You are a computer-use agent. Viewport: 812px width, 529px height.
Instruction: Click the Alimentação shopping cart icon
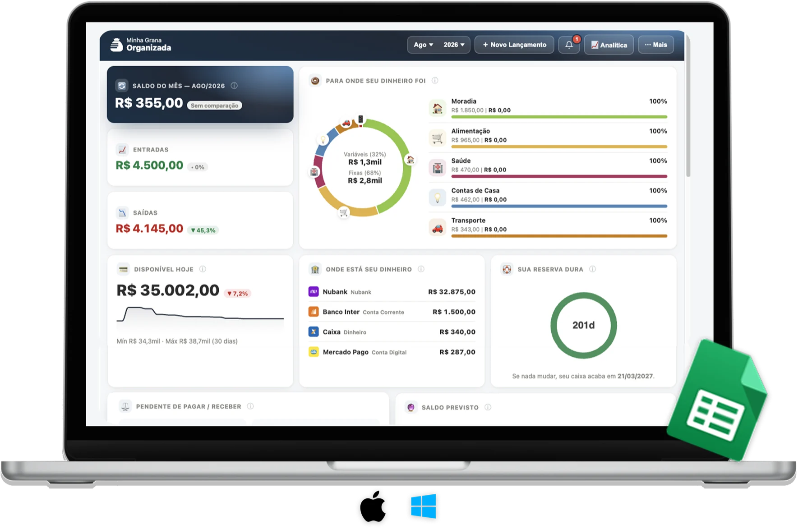tap(437, 138)
